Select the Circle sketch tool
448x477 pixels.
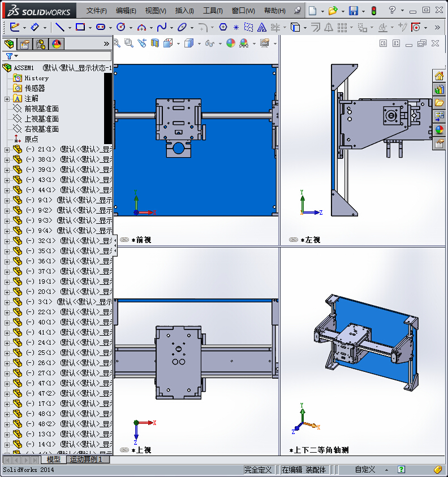pos(121,27)
